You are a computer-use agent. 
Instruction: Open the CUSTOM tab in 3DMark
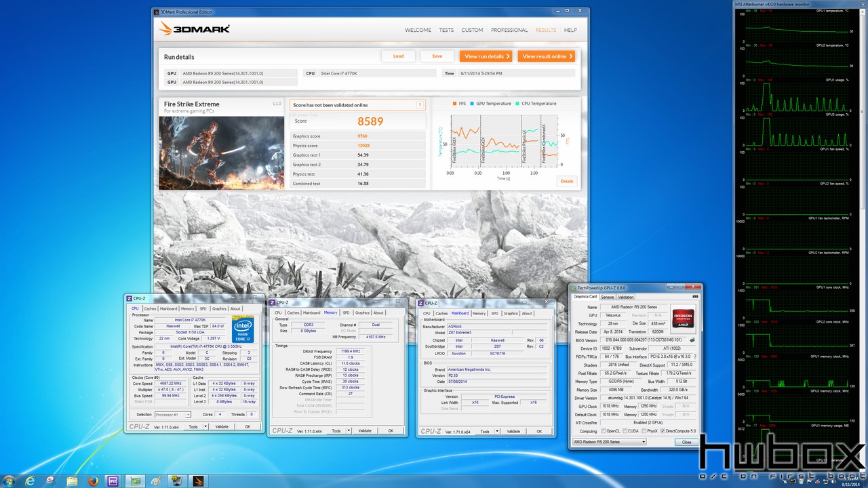coord(472,30)
